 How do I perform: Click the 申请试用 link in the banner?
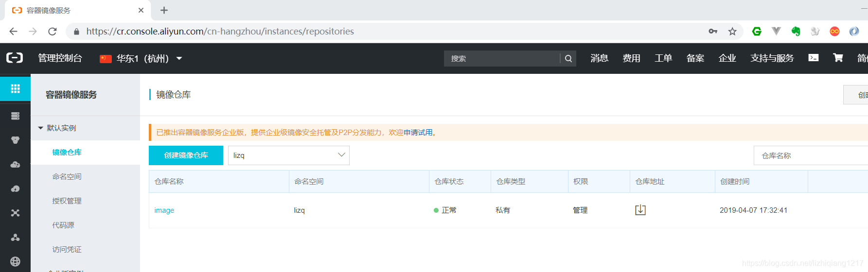pyautogui.click(x=418, y=132)
